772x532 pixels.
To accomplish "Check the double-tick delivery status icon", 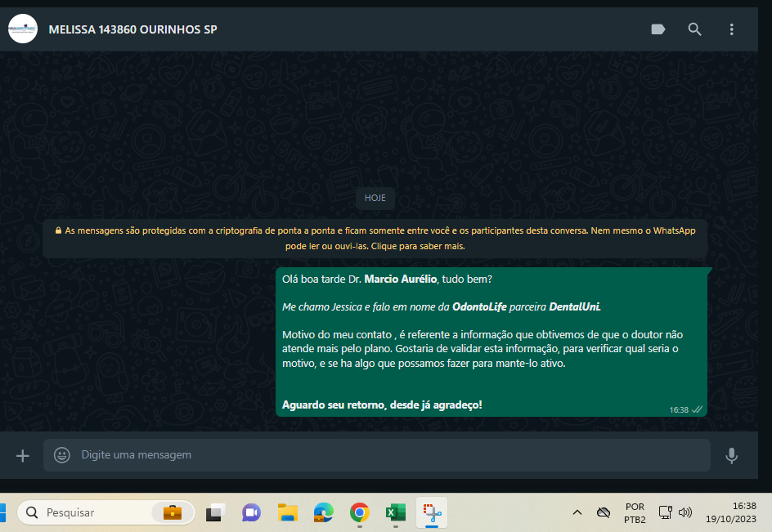I will (x=697, y=409).
